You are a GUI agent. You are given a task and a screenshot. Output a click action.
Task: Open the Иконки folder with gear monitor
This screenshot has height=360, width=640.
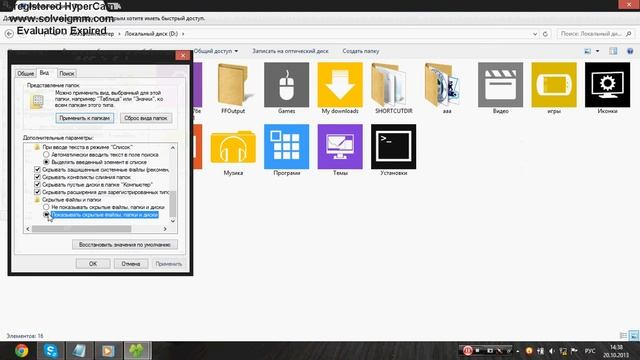pyautogui.click(x=607, y=87)
